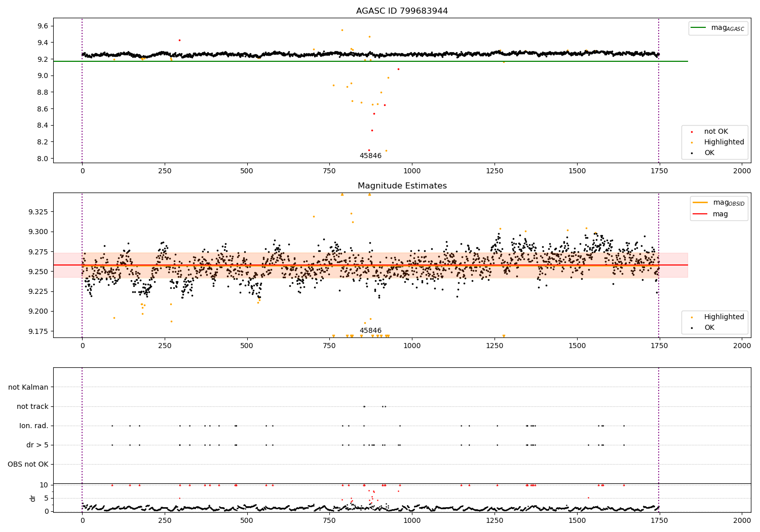Select the mag OBSID legend label
This screenshot has height=532, width=760.
[x=729, y=203]
